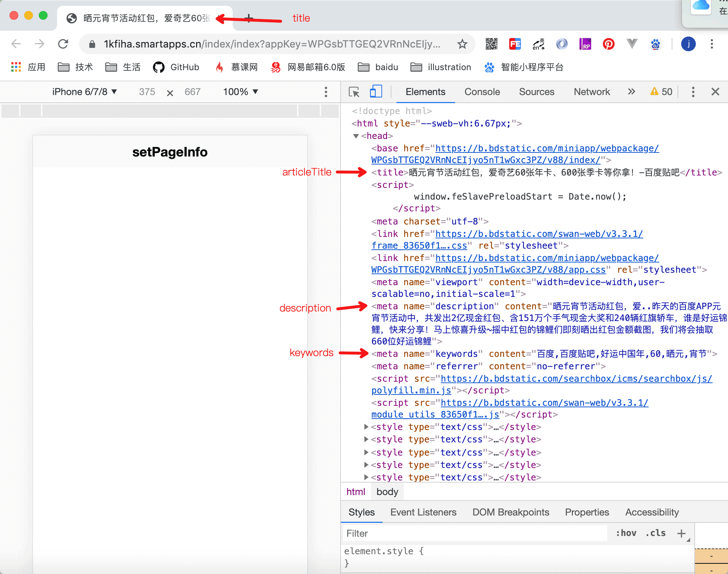Switch to the Sources tab
This screenshot has height=574, width=728.
[x=537, y=92]
